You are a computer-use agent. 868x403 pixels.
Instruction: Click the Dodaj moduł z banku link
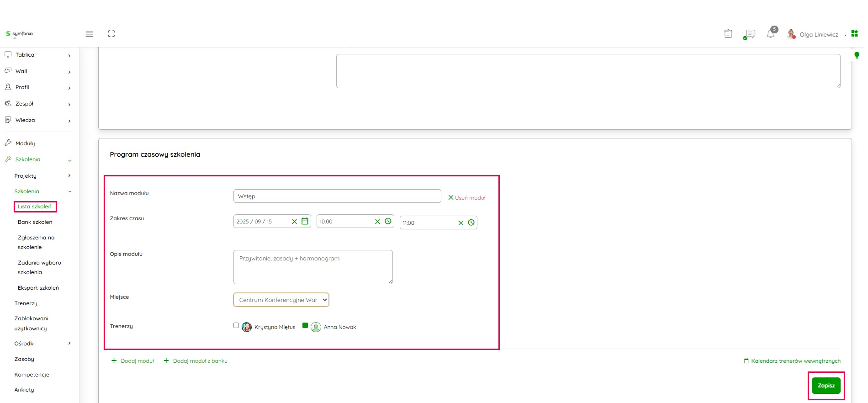200,361
